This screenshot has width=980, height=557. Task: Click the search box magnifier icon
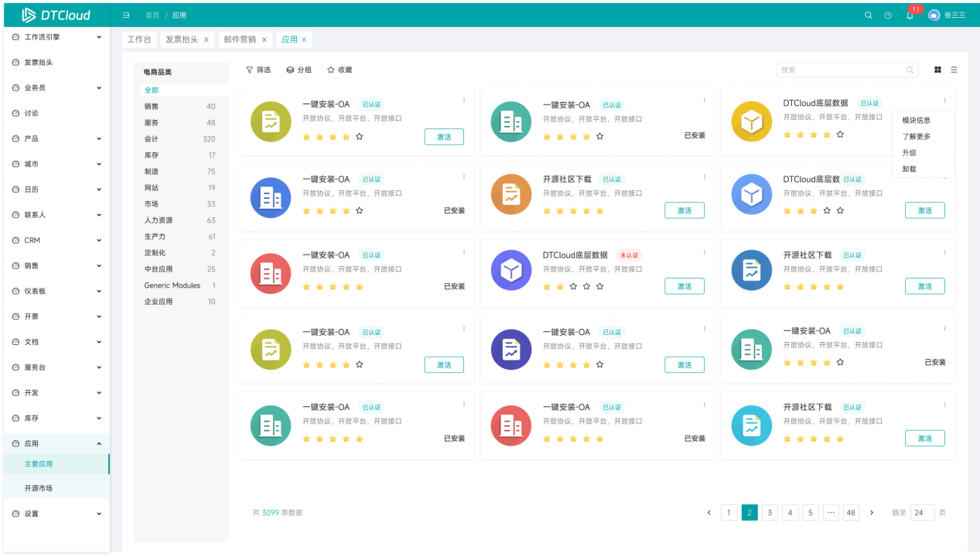pos(910,70)
